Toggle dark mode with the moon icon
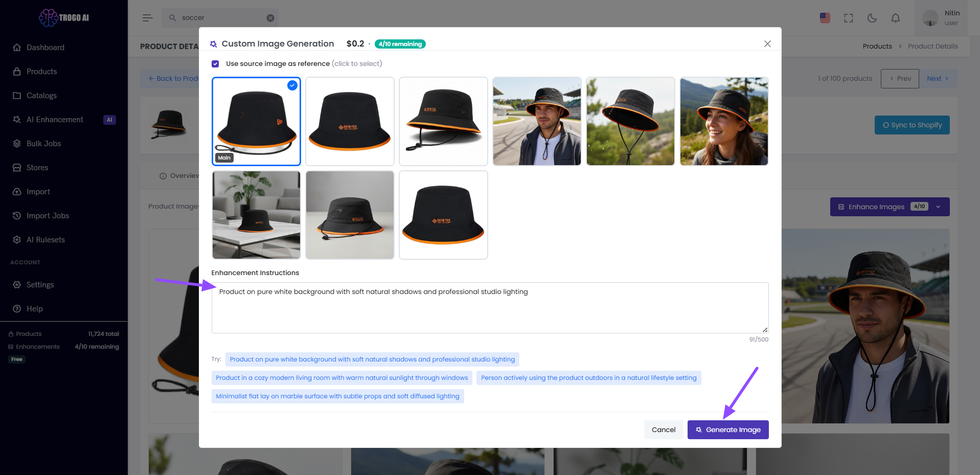The height and width of the screenshot is (475, 980). click(872, 18)
